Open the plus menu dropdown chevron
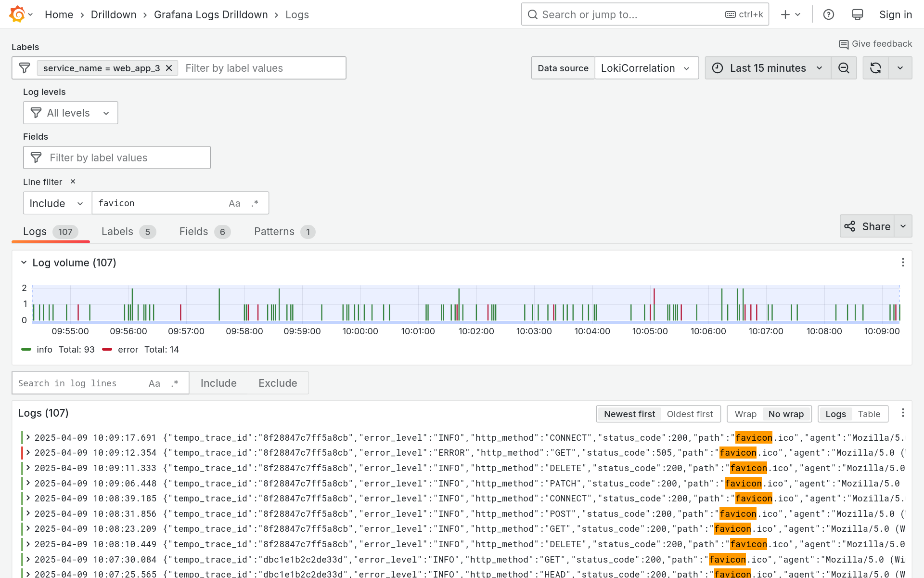The height and width of the screenshot is (578, 924). coord(797,14)
